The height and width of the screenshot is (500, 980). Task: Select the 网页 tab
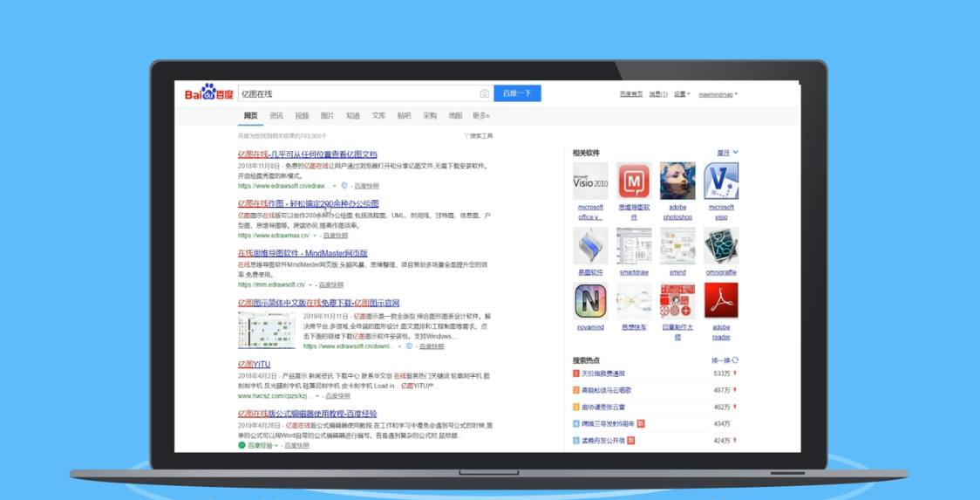click(x=250, y=116)
